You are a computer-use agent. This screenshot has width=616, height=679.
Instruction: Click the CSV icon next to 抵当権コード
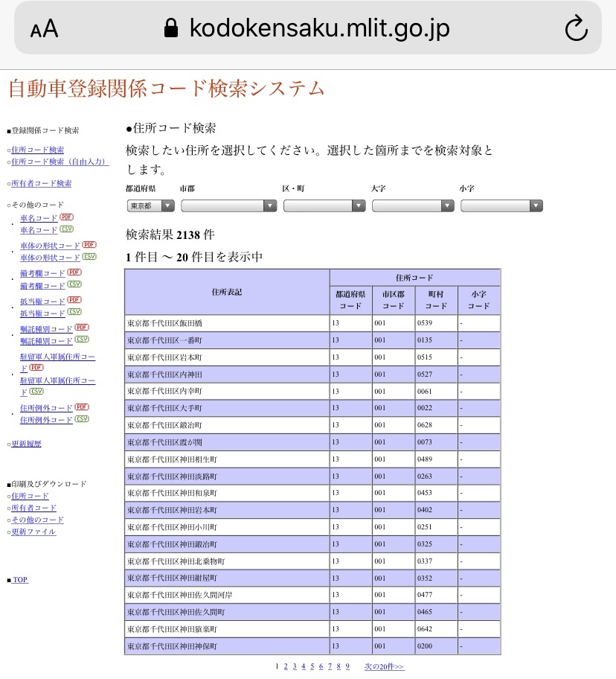pyautogui.click(x=75, y=312)
